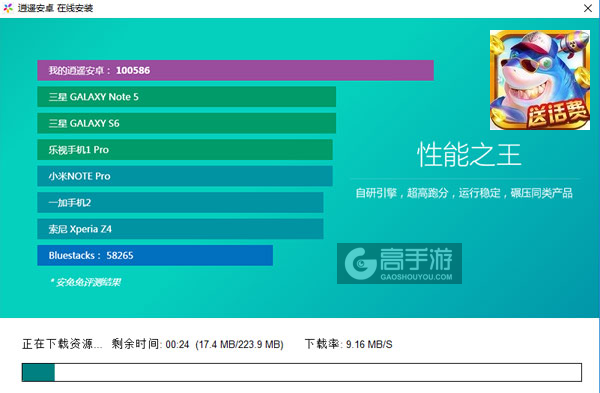Screen dimensions: 600x393
Task: Click the shark fishing game icon
Action: [x=540, y=80]
